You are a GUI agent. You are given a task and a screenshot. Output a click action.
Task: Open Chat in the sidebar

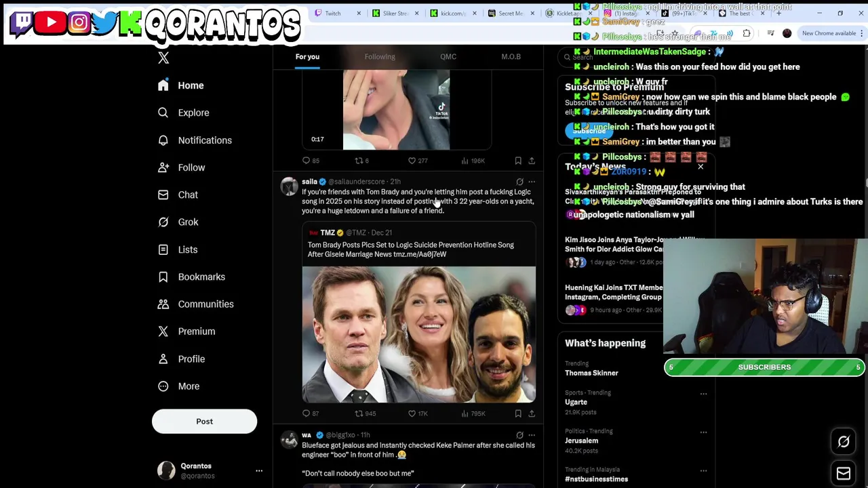coord(178,195)
